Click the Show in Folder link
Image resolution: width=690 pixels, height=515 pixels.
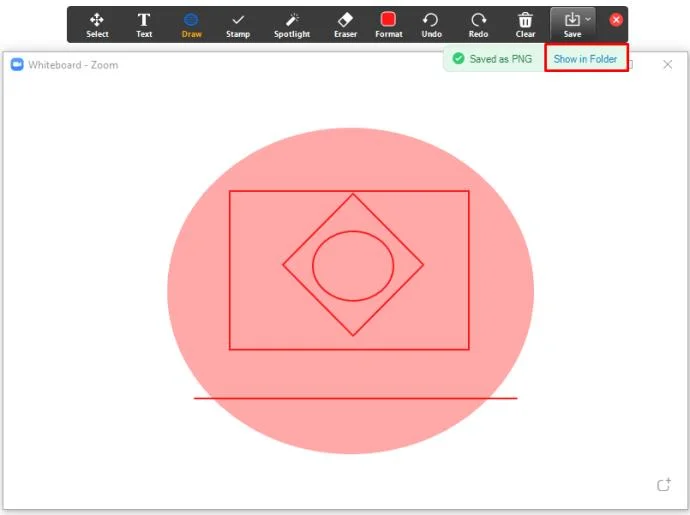click(x=585, y=59)
